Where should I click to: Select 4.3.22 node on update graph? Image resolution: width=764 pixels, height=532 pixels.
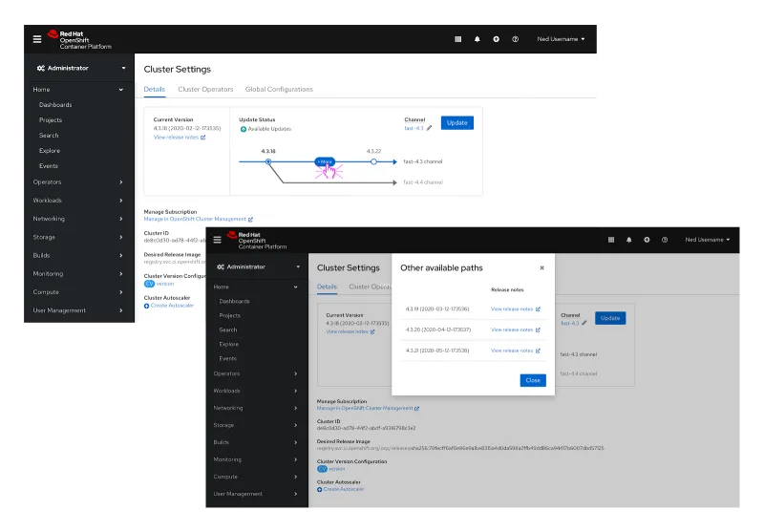click(x=373, y=161)
